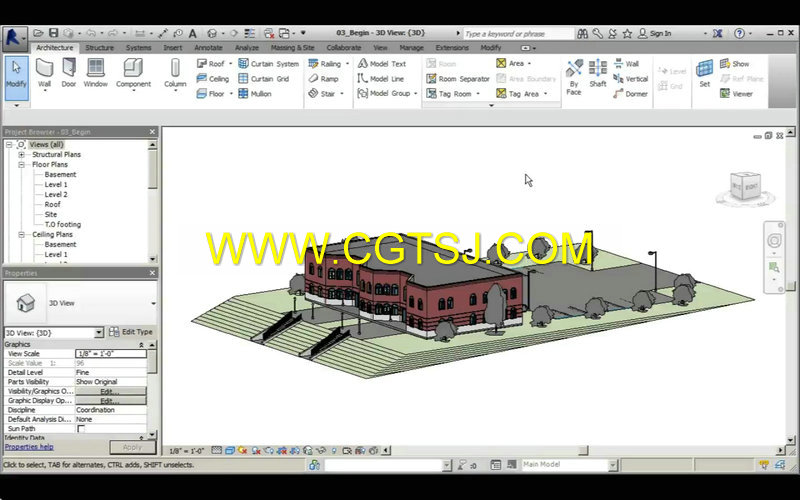The width and height of the screenshot is (800, 500).
Task: Click the Room Separator tool
Action: (458, 79)
